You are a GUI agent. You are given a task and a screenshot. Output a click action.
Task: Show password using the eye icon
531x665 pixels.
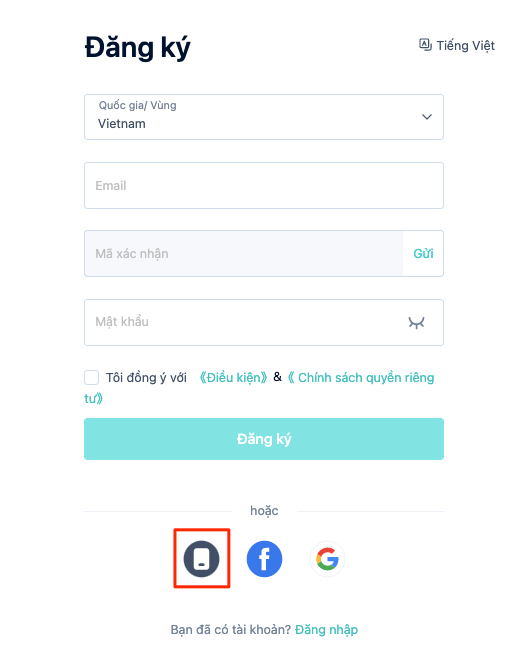click(x=416, y=323)
